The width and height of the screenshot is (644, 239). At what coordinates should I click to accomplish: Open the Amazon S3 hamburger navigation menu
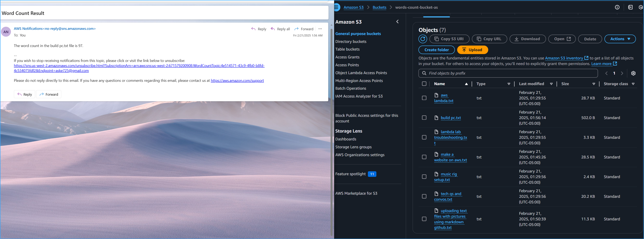click(337, 7)
